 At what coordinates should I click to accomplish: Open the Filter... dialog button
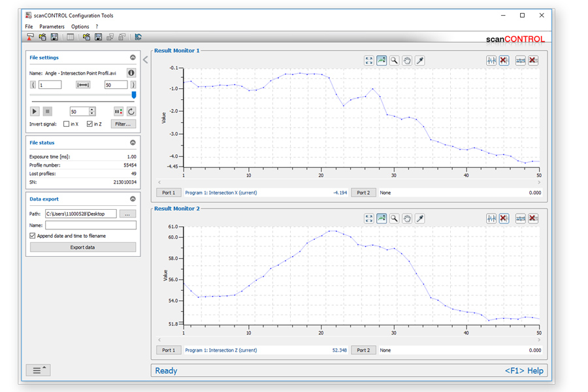(x=123, y=123)
